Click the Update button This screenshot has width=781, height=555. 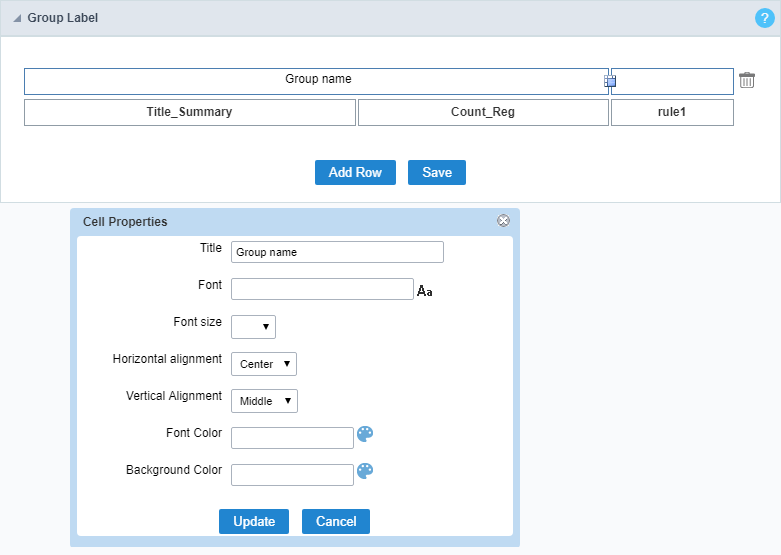coord(254,521)
